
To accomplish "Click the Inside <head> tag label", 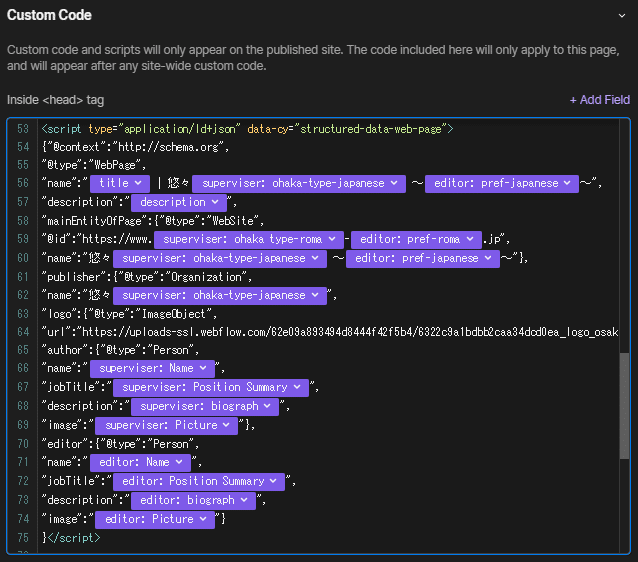I will coord(55,100).
